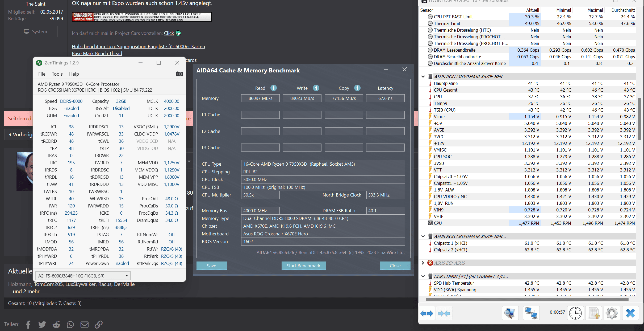This screenshot has height=331, width=644.
Task: Share post via Twitter icon
Action: pyautogui.click(x=42, y=324)
